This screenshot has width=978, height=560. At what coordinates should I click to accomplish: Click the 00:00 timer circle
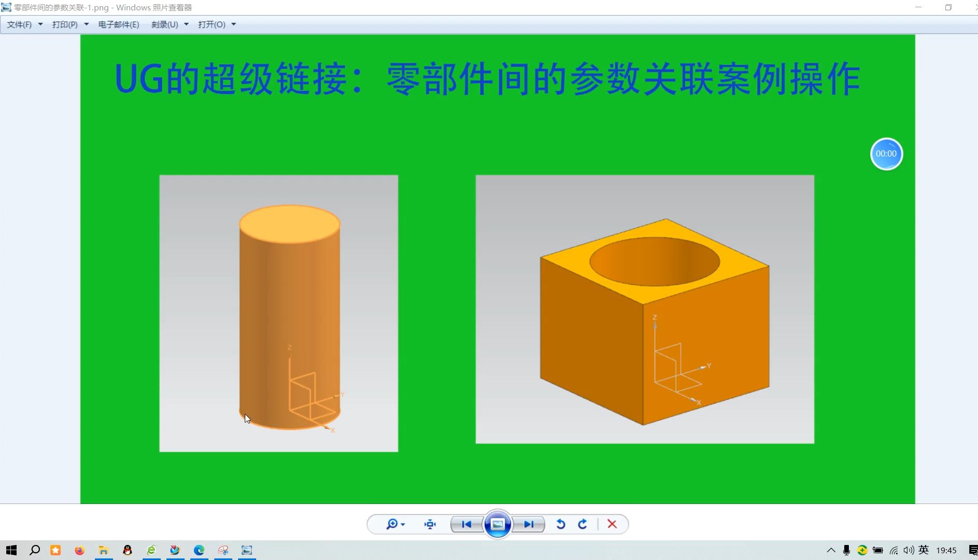[x=886, y=154]
